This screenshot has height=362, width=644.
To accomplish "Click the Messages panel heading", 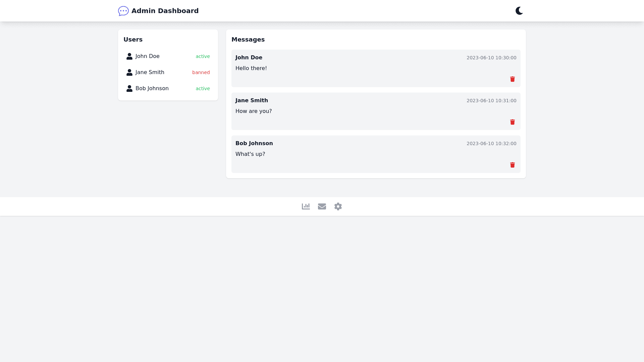I will tap(248, 40).
